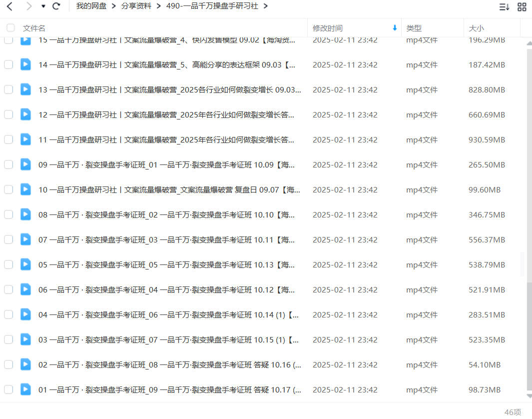The image size is (532, 419).
Task: Check the box for file 11
Action: [8, 139]
